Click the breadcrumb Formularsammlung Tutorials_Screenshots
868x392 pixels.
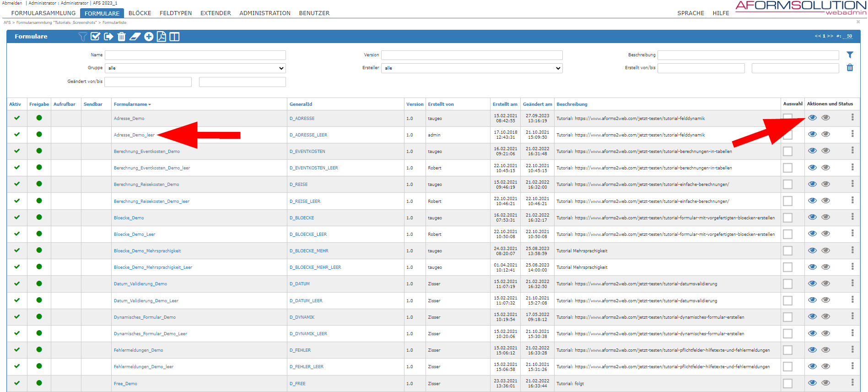click(x=57, y=22)
